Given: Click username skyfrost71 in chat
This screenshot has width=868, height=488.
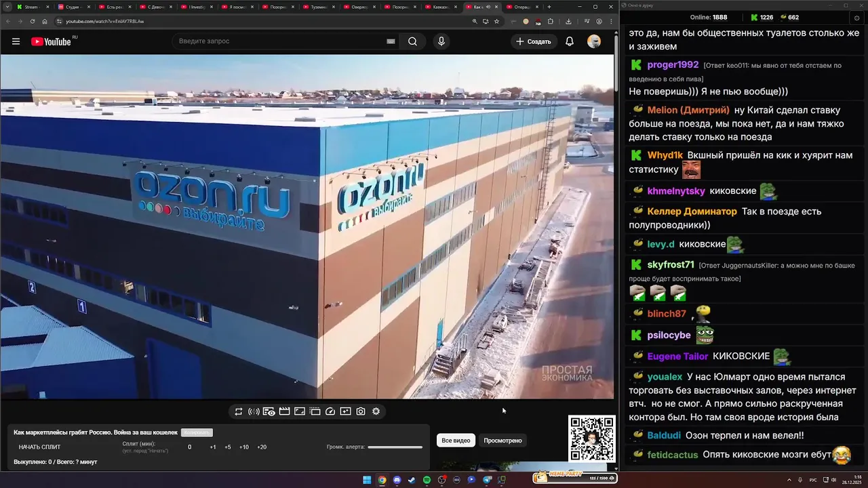Looking at the screenshot, I should coord(671,264).
